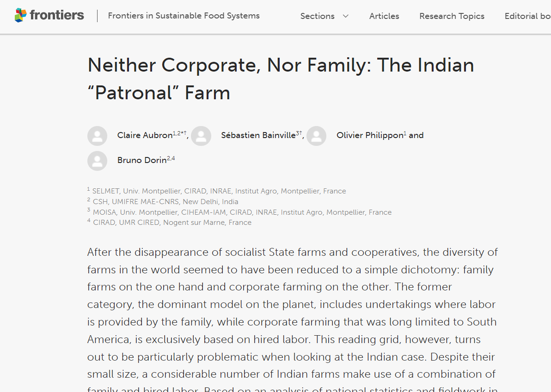Click author name Olivier Philippon
551x392 pixels.
coord(369,135)
